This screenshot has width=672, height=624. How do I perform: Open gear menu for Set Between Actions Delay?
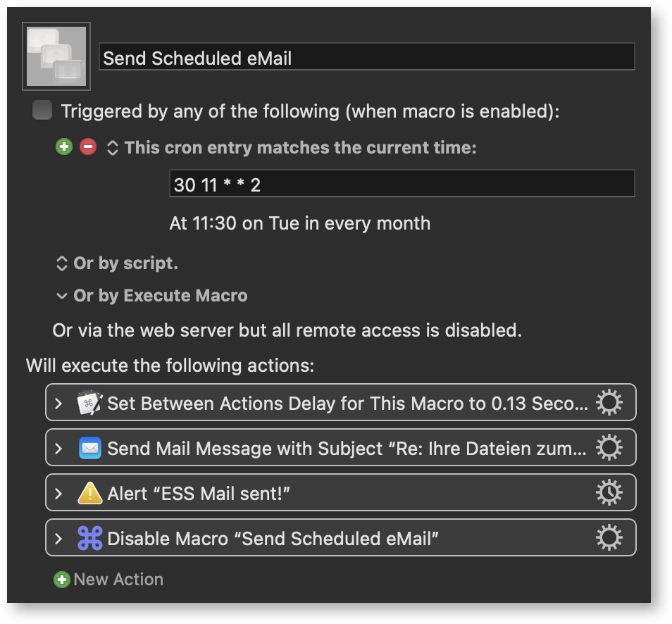(609, 402)
